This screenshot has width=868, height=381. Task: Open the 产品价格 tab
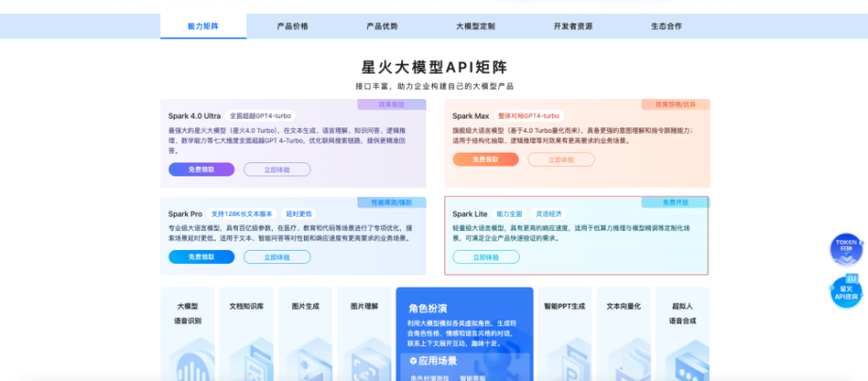pyautogui.click(x=292, y=26)
